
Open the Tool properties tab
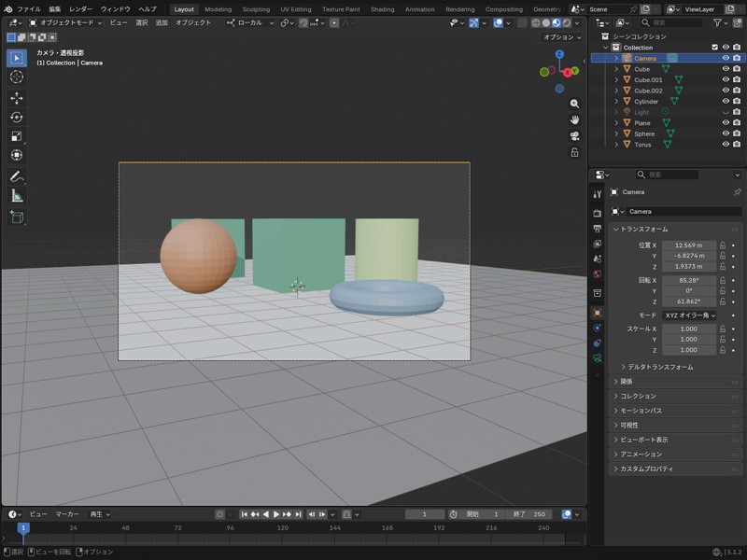(597, 194)
